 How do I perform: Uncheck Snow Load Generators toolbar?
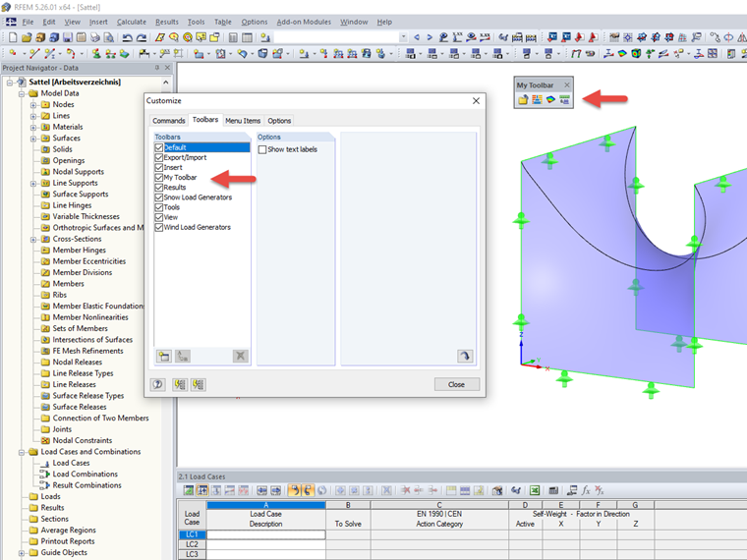158,197
